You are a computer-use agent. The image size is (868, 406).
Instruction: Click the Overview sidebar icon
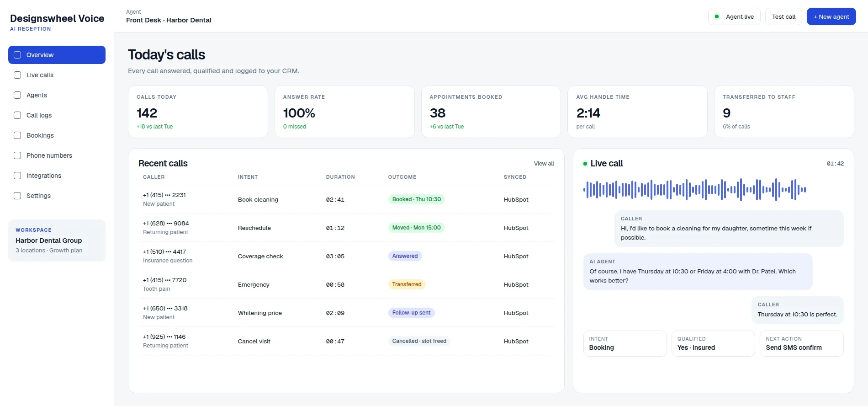[17, 55]
